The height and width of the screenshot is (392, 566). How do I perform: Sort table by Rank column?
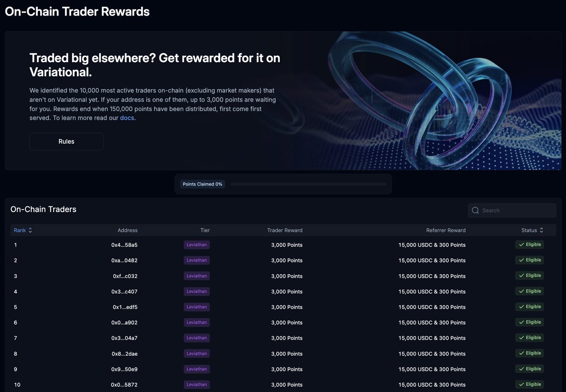23,230
